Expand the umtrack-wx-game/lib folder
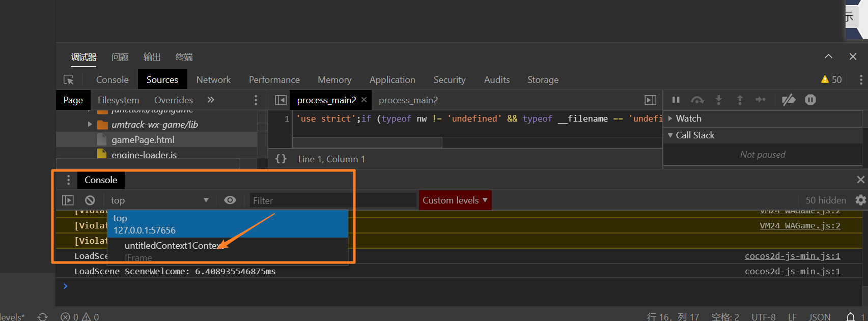This screenshot has height=321, width=868. coord(90,125)
